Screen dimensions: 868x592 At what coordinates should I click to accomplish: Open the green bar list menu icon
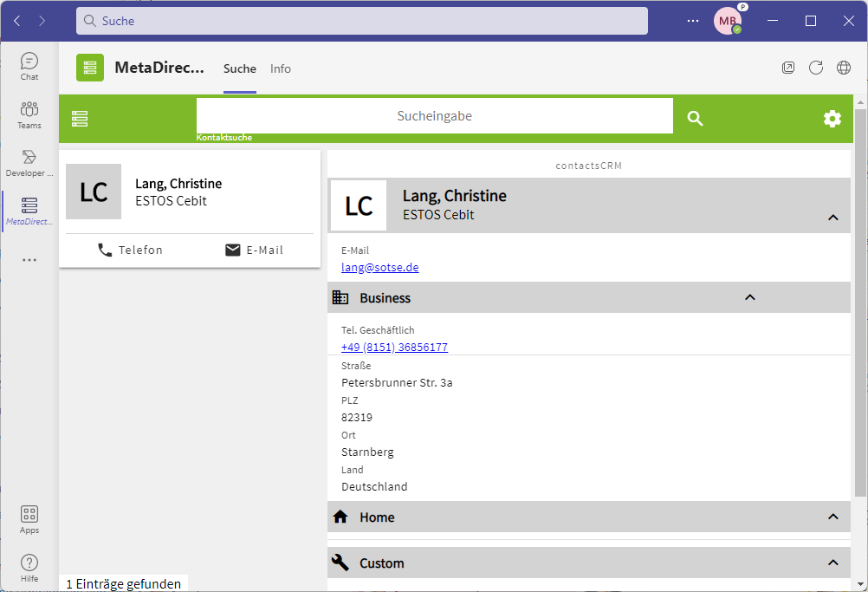click(80, 119)
